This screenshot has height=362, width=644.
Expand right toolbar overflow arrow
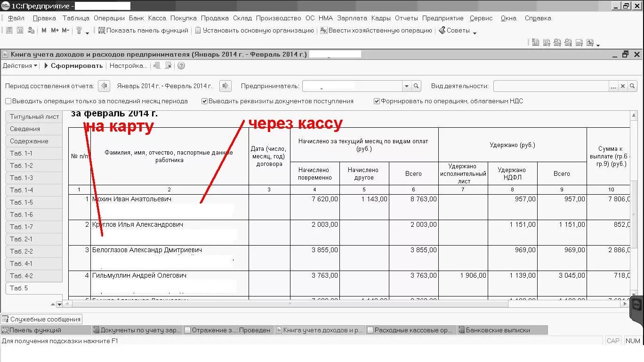(598, 45)
